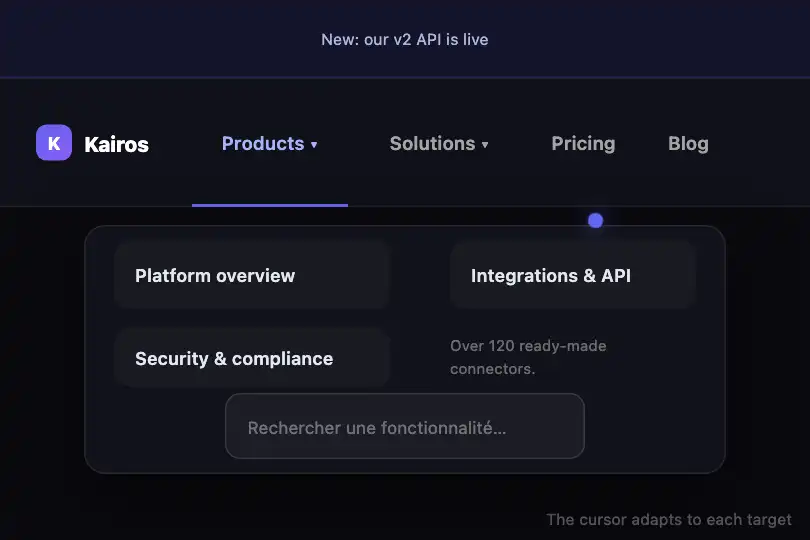Click the word compliance in Security item
810x540 pixels.
[283, 359]
